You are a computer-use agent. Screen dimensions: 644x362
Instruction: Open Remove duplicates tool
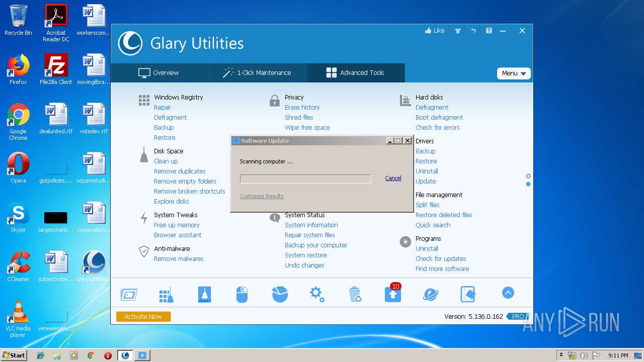(x=180, y=171)
